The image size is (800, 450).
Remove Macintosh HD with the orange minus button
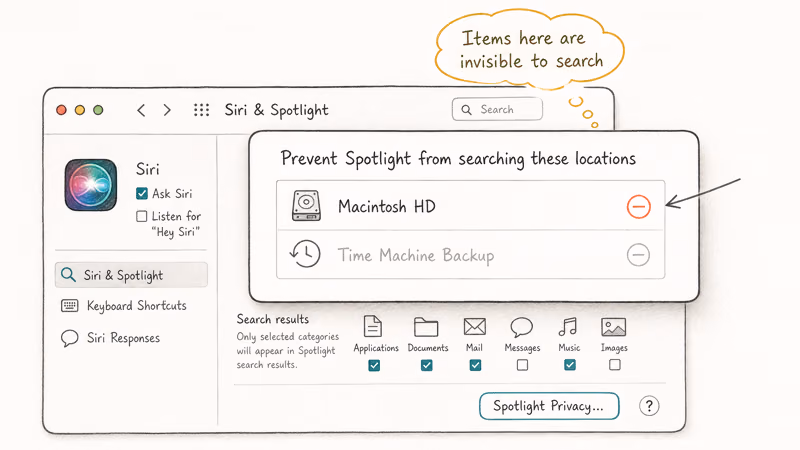pos(638,207)
